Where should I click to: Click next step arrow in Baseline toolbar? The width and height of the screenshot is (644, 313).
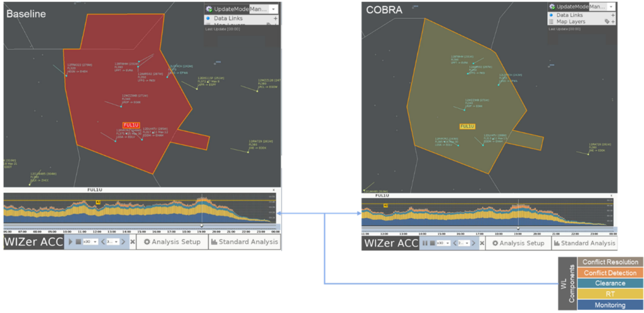[123, 241]
